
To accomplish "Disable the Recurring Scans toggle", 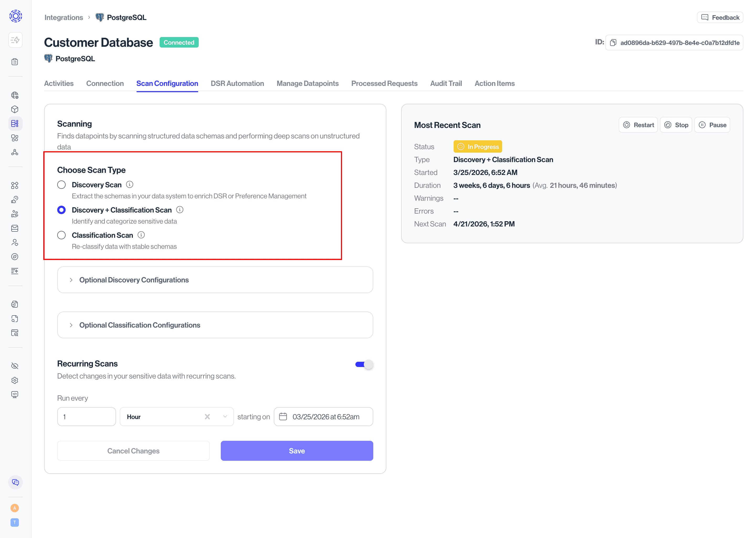I will point(364,364).
